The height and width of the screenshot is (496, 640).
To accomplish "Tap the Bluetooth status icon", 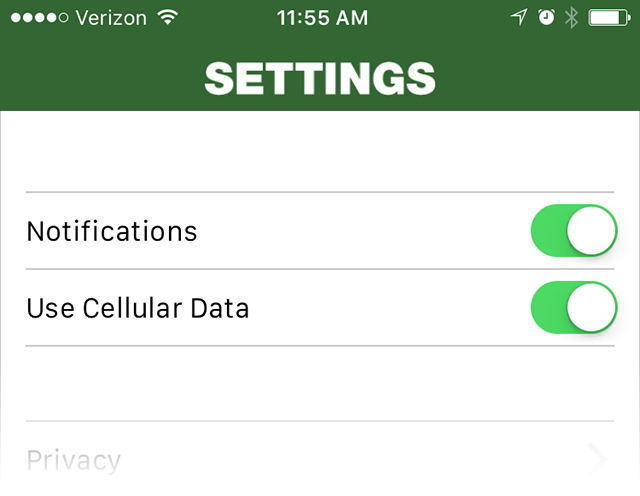I will click(x=571, y=17).
